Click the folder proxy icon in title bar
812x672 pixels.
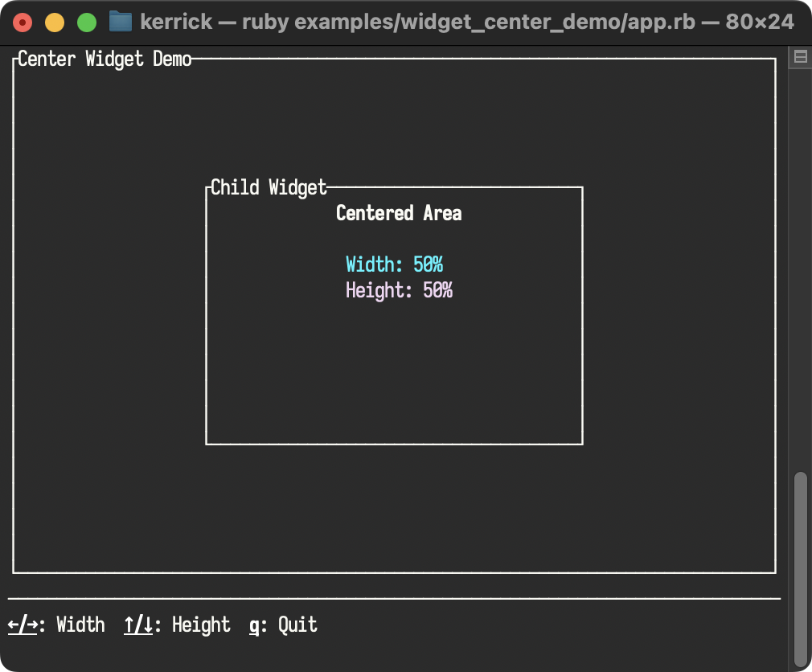pos(120,22)
